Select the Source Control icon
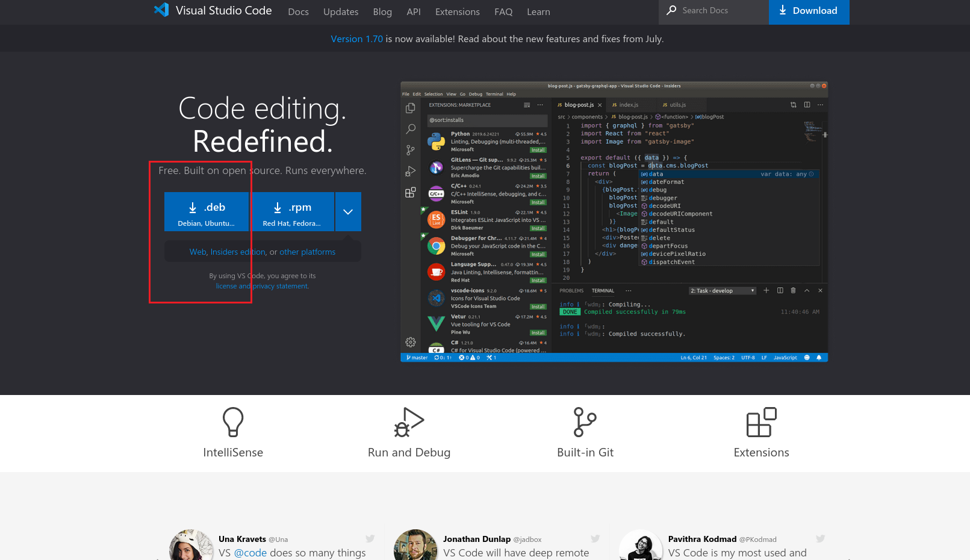Viewport: 970px width, 560px height. [x=411, y=150]
